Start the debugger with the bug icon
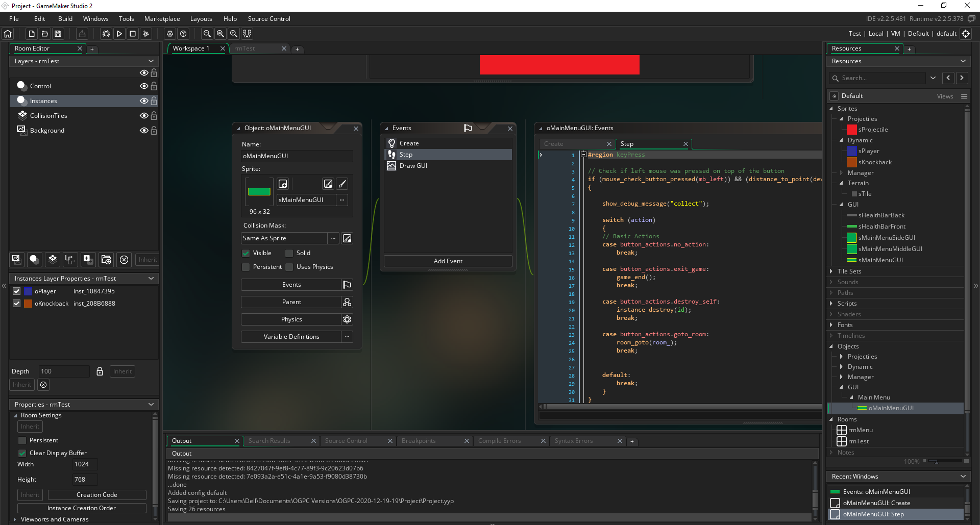980x525 pixels. point(106,34)
